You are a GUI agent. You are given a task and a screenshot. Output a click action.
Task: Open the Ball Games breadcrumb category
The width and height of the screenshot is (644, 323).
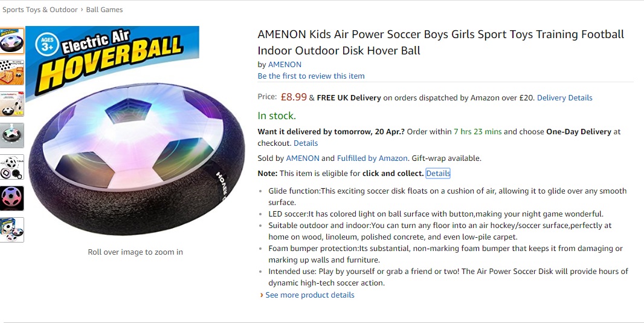[105, 10]
